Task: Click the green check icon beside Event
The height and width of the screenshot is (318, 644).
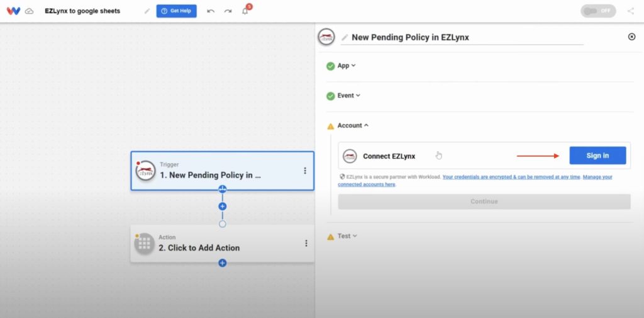Action: (x=331, y=96)
